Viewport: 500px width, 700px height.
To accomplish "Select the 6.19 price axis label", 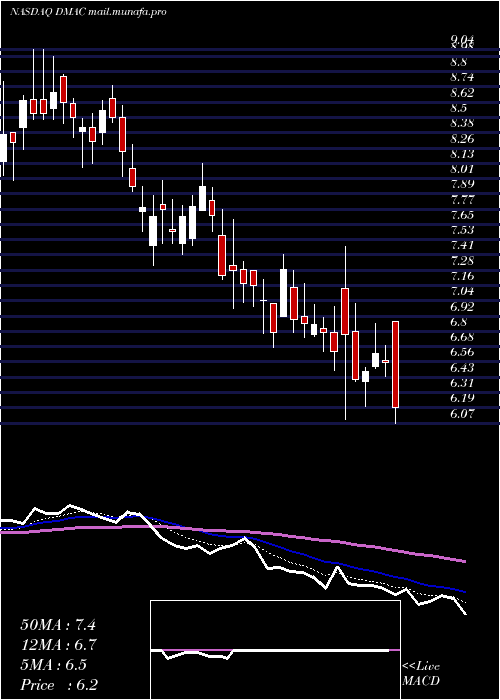I will 462,398.
